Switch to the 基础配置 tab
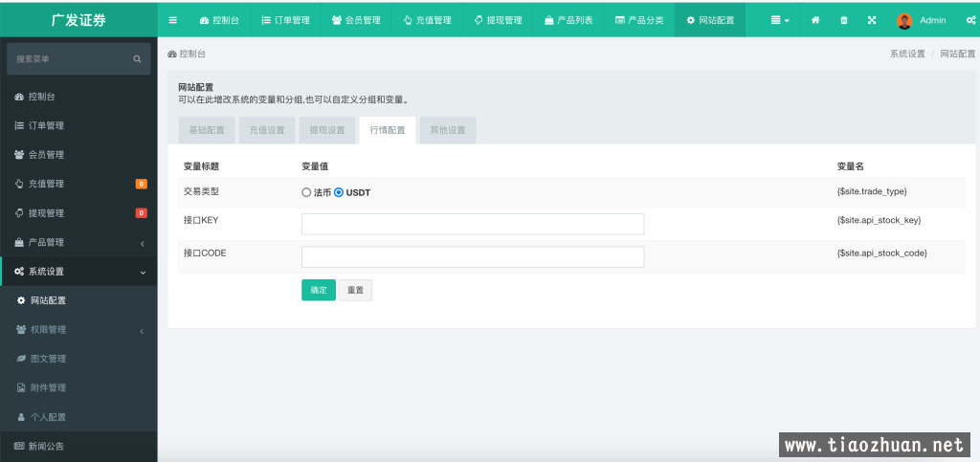980x462 pixels. pos(207,130)
